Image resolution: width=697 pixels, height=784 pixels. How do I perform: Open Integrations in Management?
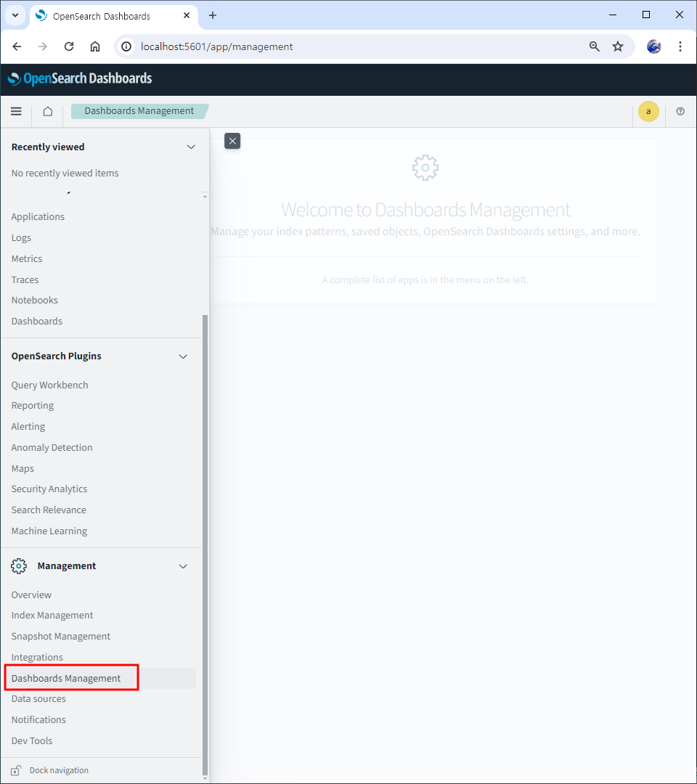point(38,658)
